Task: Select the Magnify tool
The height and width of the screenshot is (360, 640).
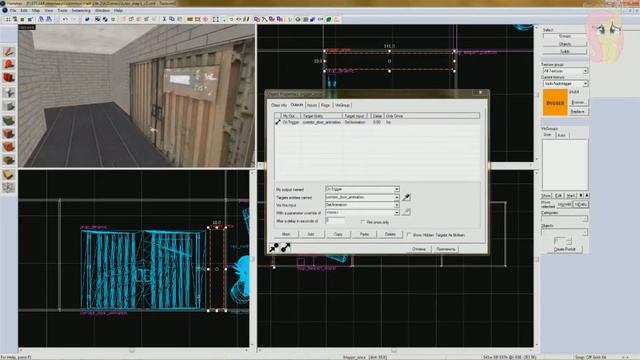Action: point(9,65)
